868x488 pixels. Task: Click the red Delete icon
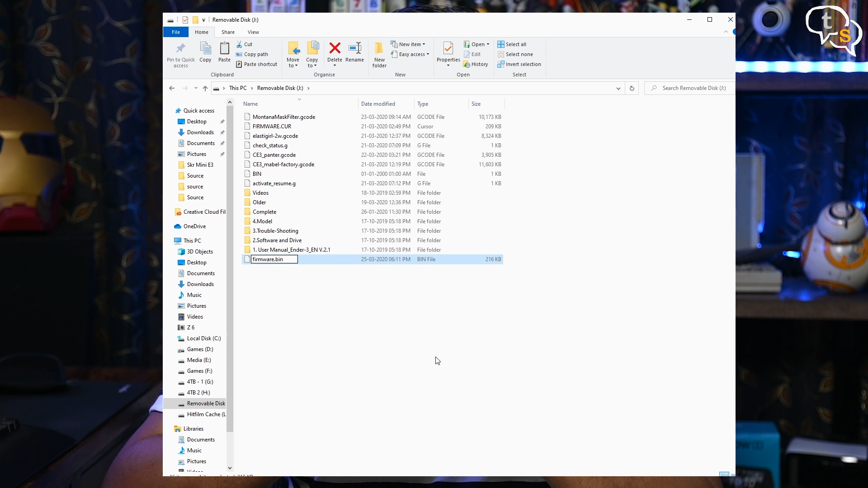coord(335,48)
